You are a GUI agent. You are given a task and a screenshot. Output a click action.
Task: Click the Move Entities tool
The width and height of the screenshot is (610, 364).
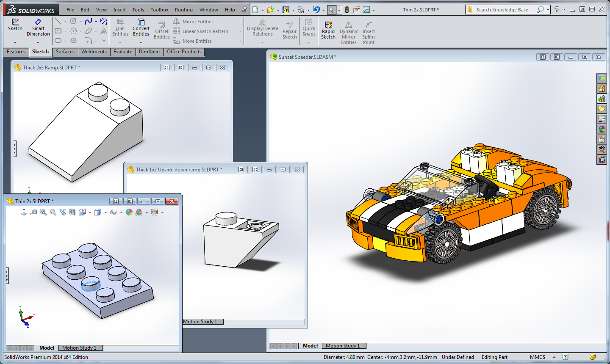[192, 41]
